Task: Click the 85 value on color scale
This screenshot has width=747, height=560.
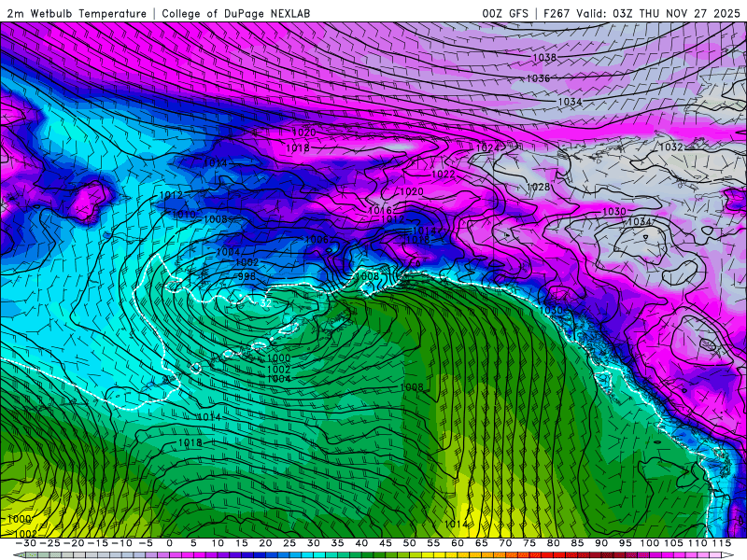Action: [x=577, y=543]
